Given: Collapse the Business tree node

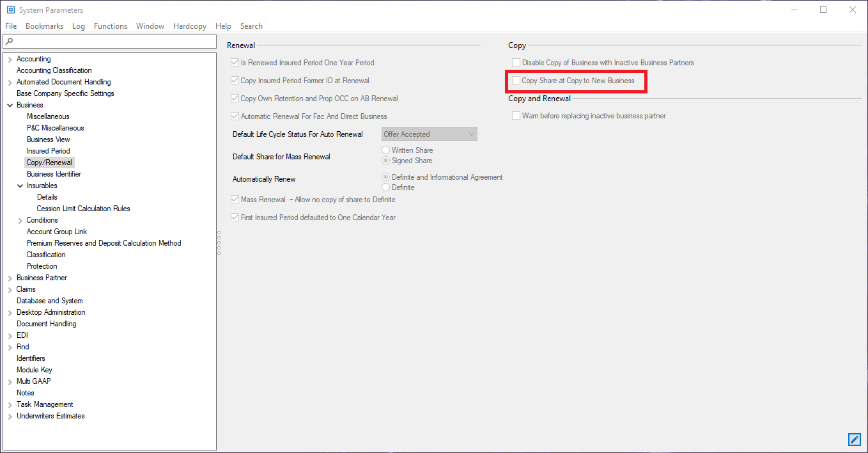Looking at the screenshot, I should (10, 105).
